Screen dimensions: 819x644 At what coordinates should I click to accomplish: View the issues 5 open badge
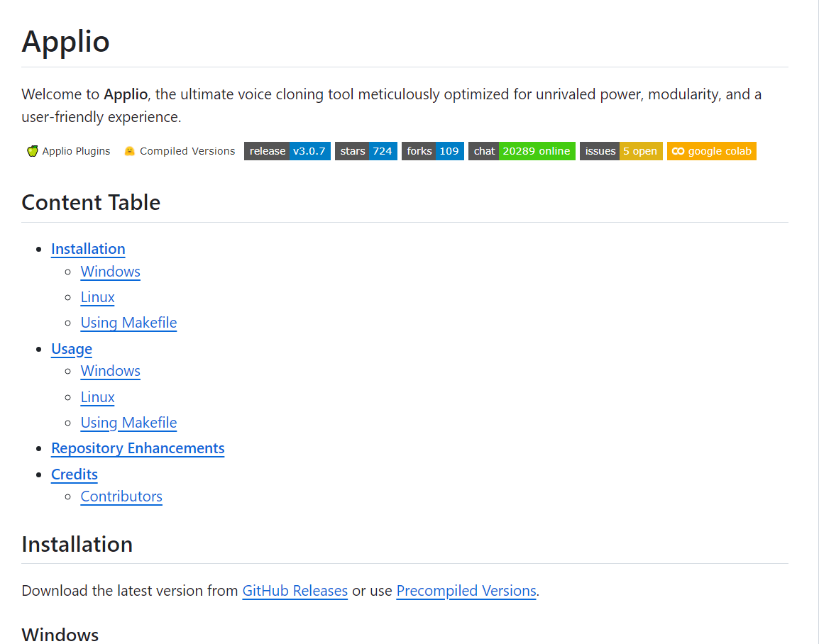pyautogui.click(x=621, y=151)
